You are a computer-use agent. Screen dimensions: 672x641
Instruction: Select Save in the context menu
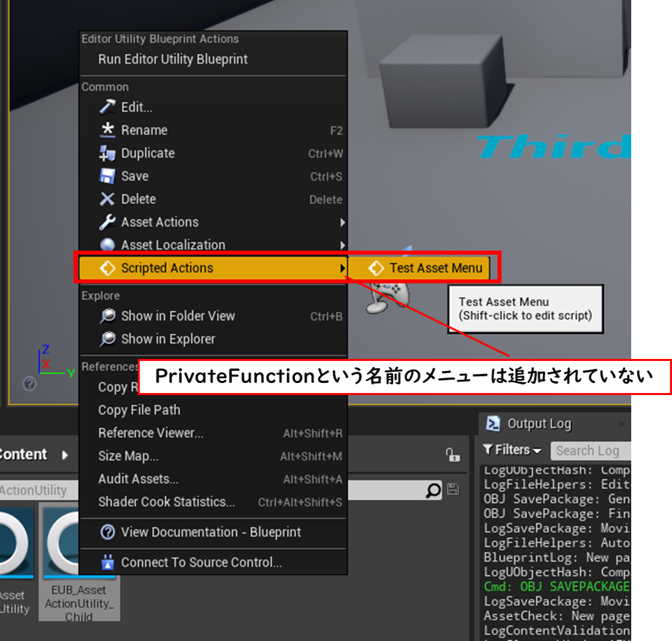click(213, 176)
